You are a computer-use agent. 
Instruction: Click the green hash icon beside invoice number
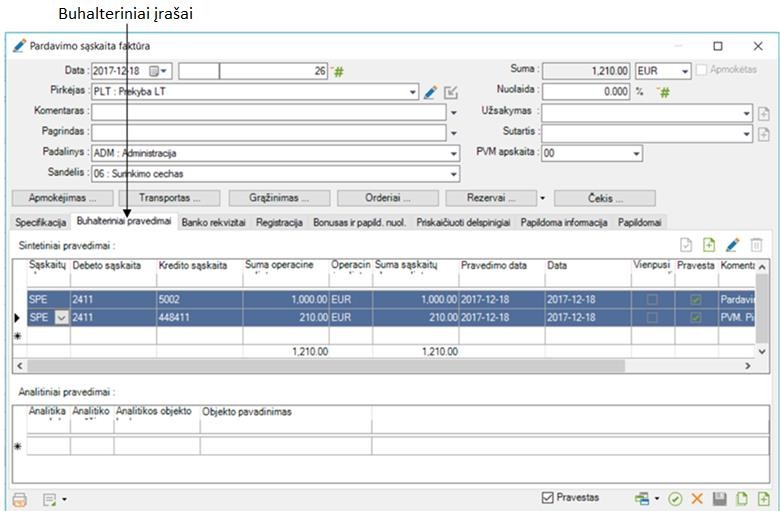coord(339,71)
